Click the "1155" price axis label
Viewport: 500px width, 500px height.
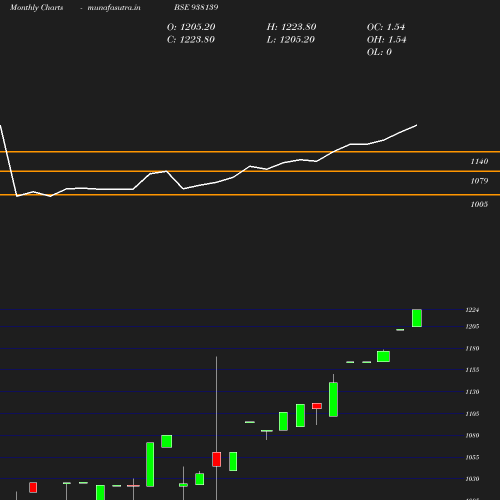point(472,370)
